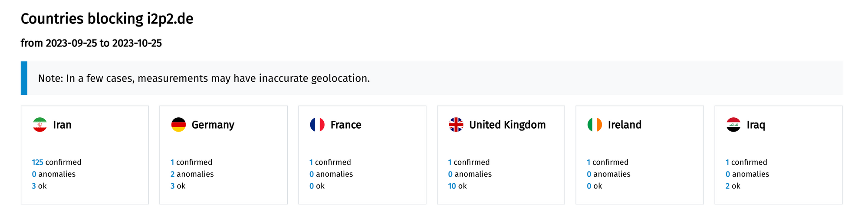Open Iraq's 2 ok measurements

(727, 186)
